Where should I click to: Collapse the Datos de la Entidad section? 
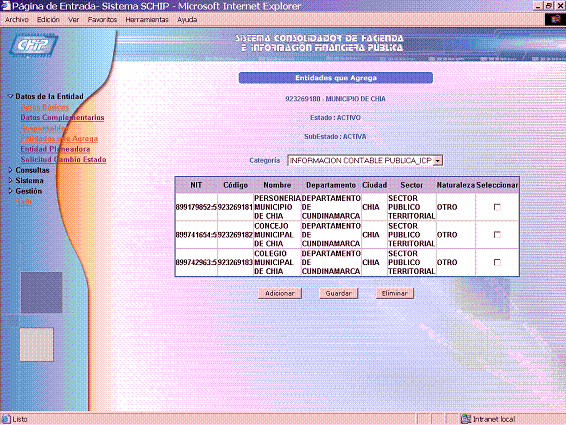pos(10,96)
